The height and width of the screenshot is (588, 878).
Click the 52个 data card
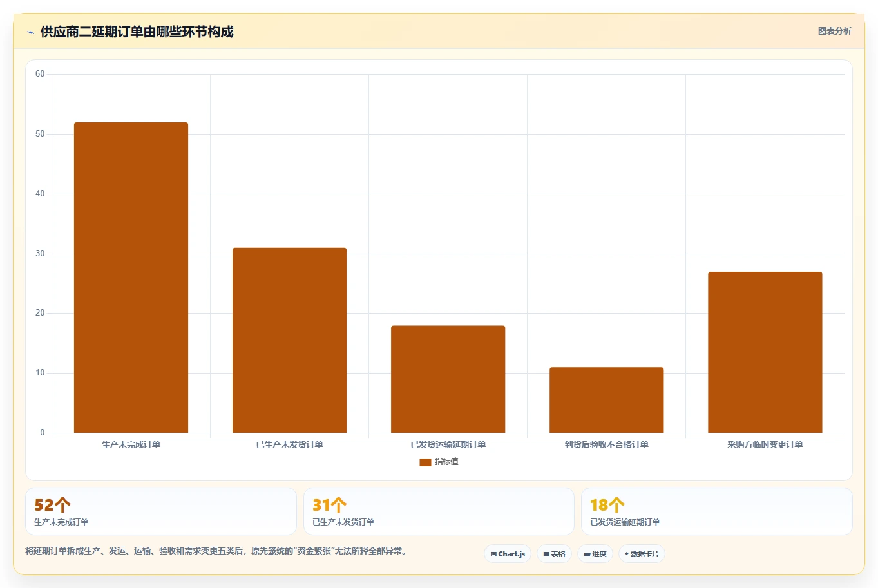click(160, 511)
